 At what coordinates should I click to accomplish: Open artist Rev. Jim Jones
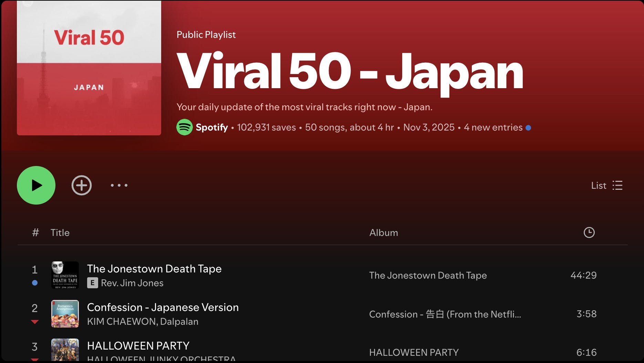click(x=132, y=283)
